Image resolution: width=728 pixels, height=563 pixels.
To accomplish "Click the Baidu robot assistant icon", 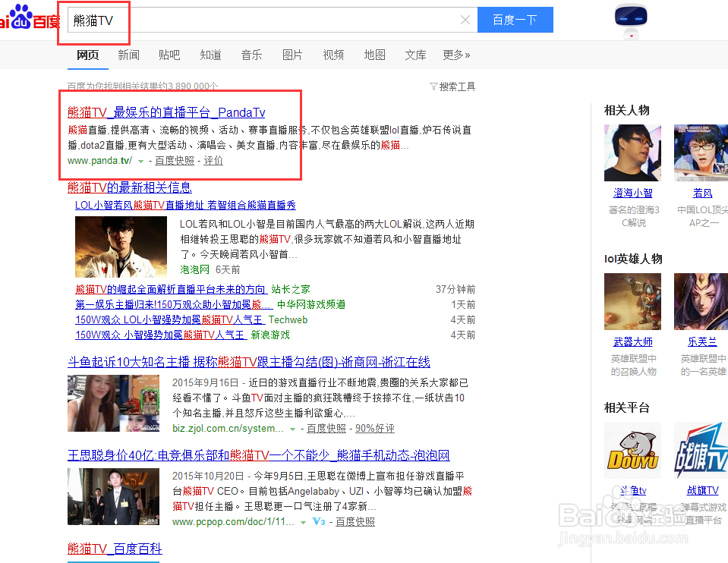I will [631, 21].
